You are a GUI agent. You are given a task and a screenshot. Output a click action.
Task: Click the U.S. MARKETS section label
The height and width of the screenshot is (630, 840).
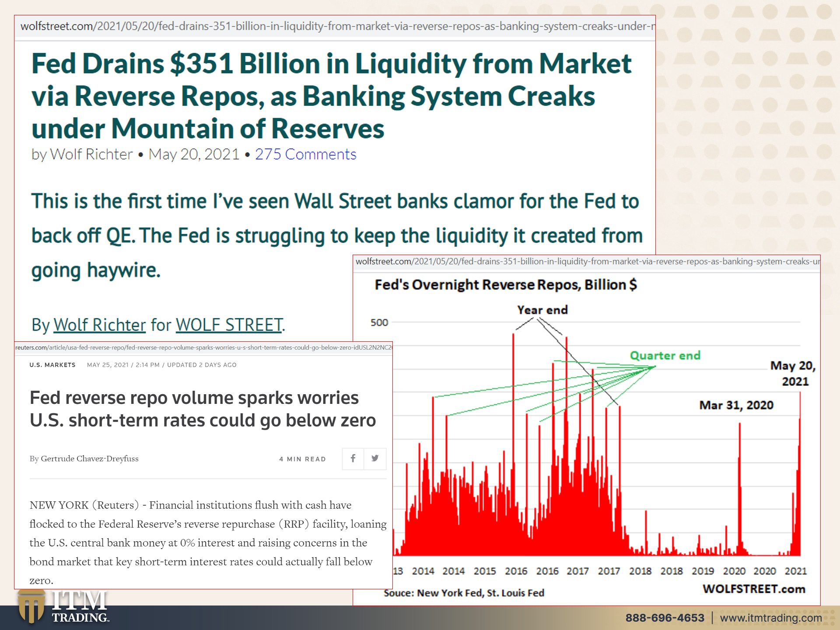pos(52,365)
